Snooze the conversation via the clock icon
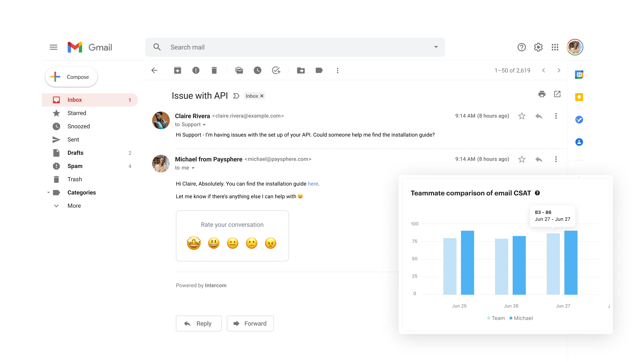 257,70
